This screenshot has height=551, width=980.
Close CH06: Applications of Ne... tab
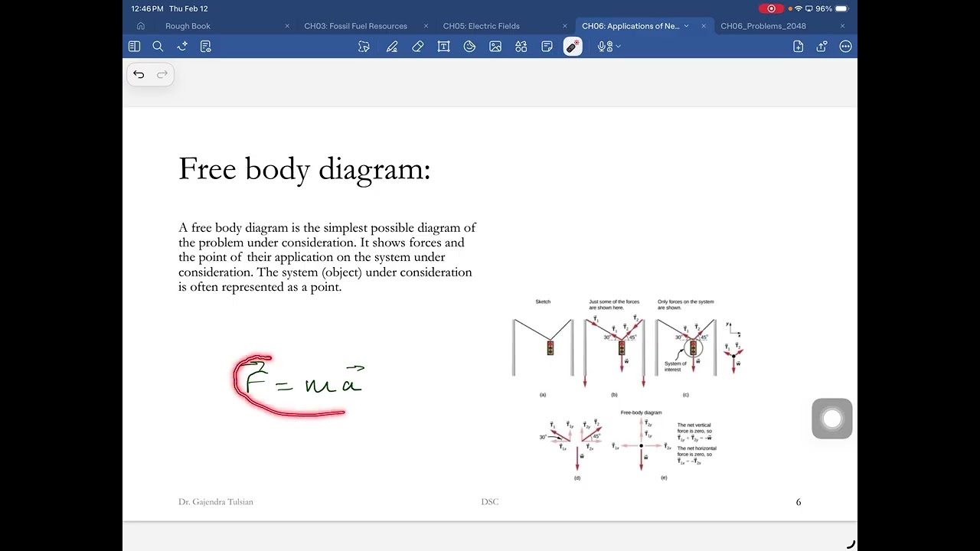point(704,26)
